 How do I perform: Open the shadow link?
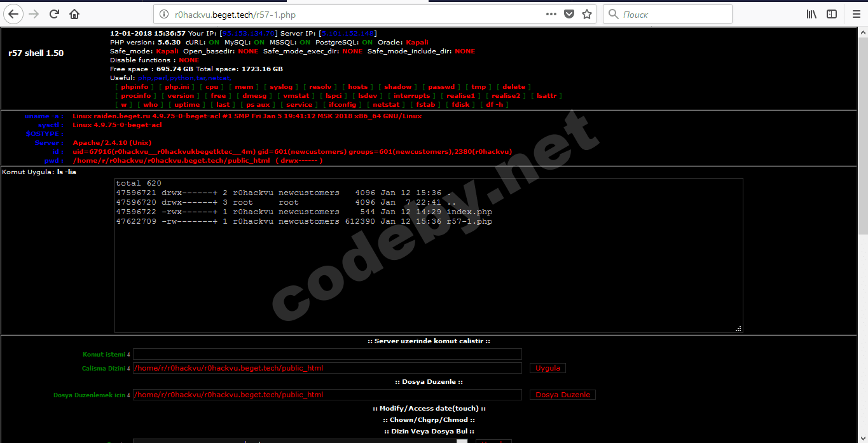click(x=398, y=86)
